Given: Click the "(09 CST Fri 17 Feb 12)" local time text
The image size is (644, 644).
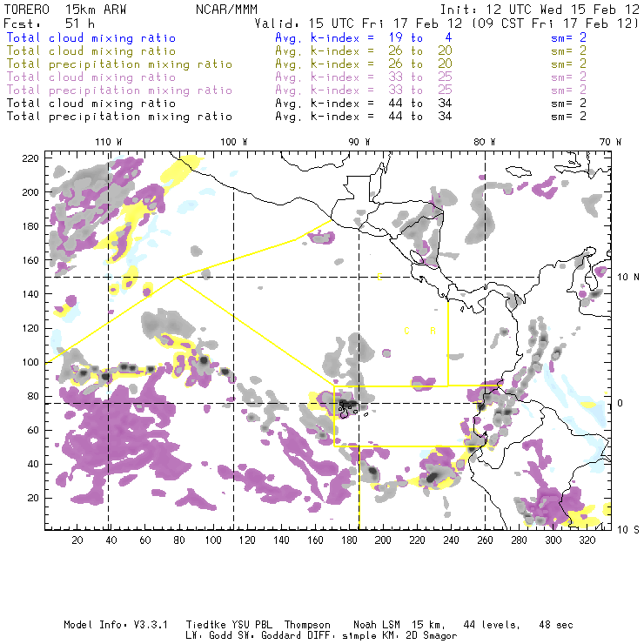Looking at the screenshot, I should point(554,23).
